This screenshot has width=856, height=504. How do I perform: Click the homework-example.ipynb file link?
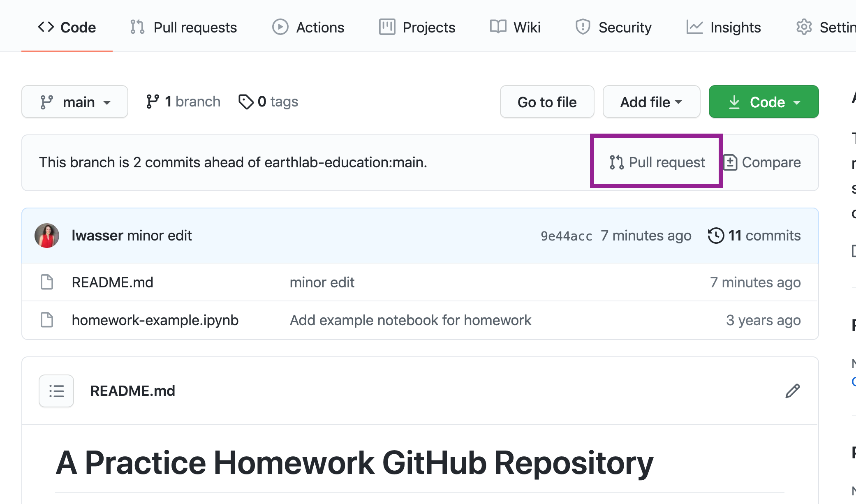(154, 320)
